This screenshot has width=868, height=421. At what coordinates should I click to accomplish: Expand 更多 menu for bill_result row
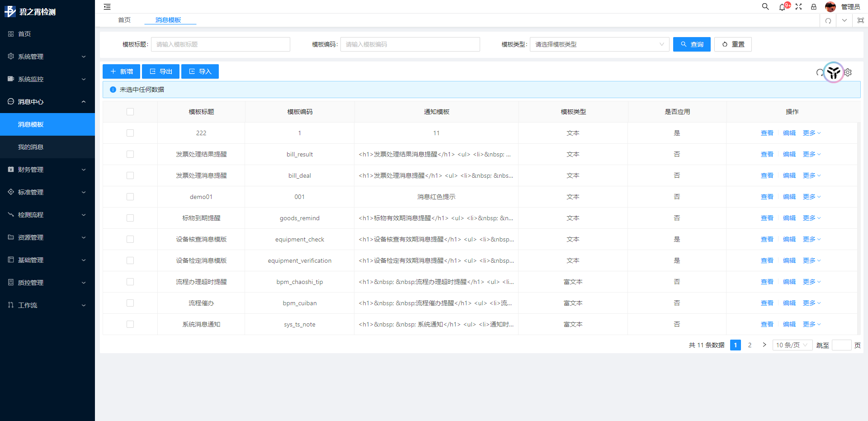[x=812, y=154]
